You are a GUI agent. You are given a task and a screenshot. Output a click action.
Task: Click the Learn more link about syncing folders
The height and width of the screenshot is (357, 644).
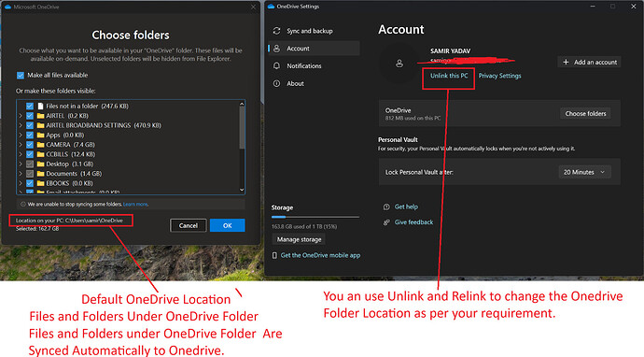click(135, 204)
